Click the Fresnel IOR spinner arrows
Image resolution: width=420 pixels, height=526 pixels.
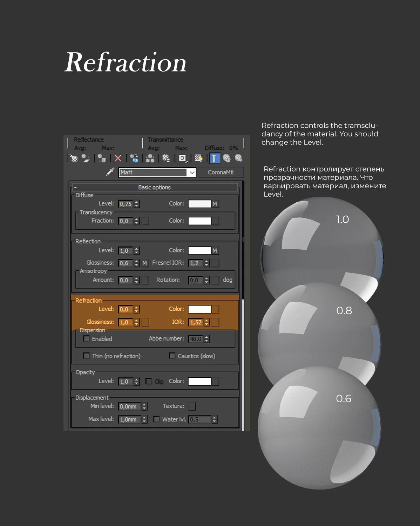tap(207, 263)
